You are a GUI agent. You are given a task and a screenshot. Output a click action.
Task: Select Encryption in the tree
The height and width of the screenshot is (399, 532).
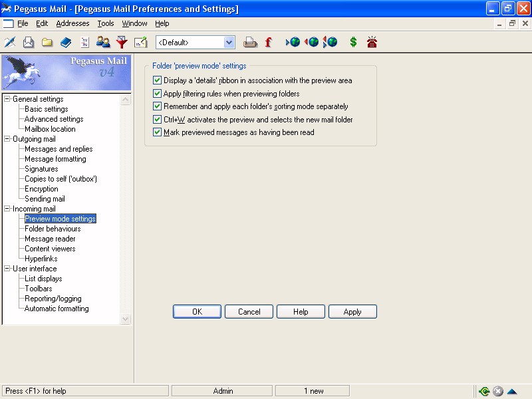pos(41,189)
